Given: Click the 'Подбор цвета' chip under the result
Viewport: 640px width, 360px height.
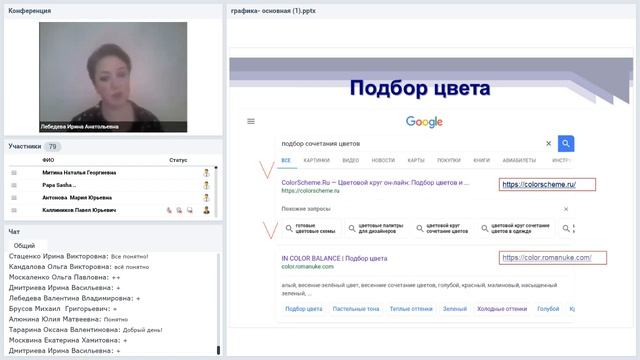Looking at the screenshot, I should click(304, 309).
